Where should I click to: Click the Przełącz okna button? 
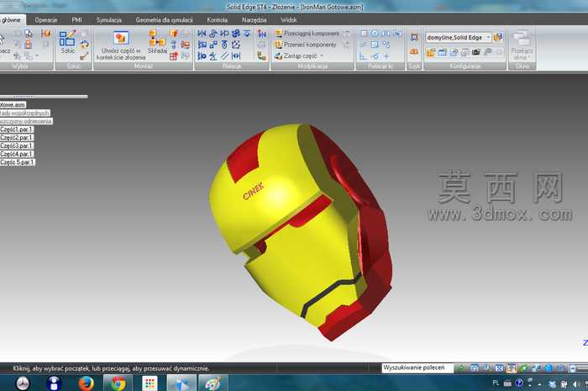522,45
